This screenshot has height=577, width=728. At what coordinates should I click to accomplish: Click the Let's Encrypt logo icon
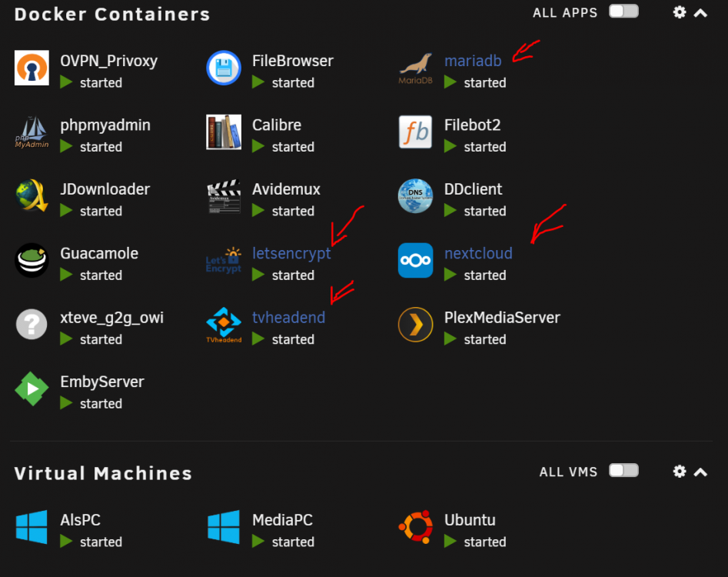coord(224,260)
